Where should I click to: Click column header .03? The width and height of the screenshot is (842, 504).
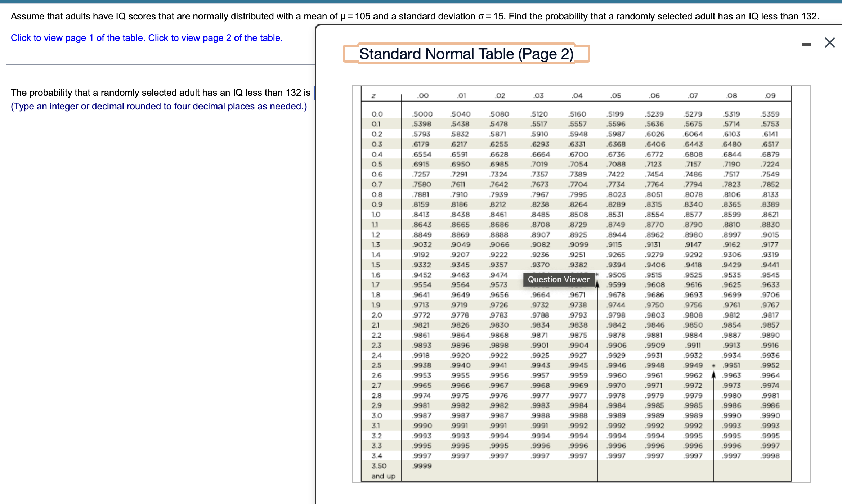tap(538, 95)
